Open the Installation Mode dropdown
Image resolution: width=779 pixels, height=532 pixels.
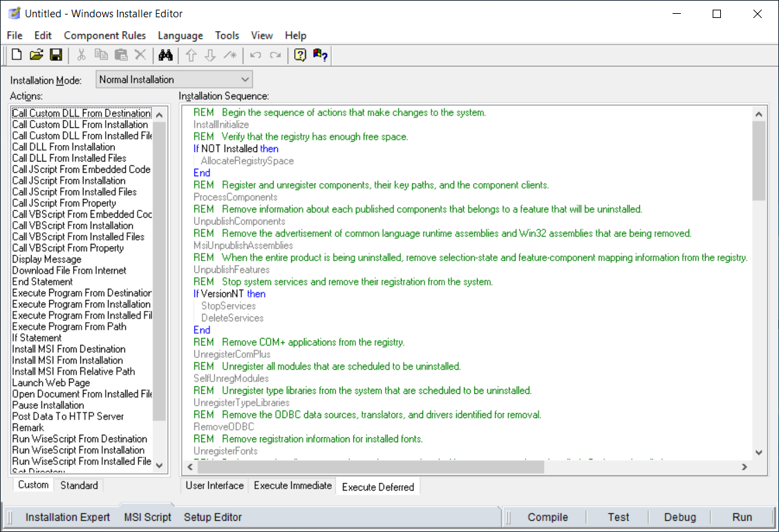(174, 79)
